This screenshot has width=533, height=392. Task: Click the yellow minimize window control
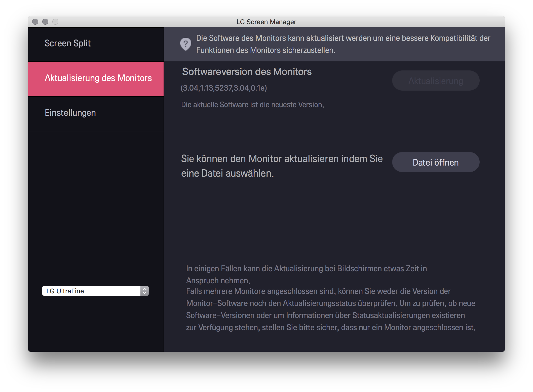[45, 22]
